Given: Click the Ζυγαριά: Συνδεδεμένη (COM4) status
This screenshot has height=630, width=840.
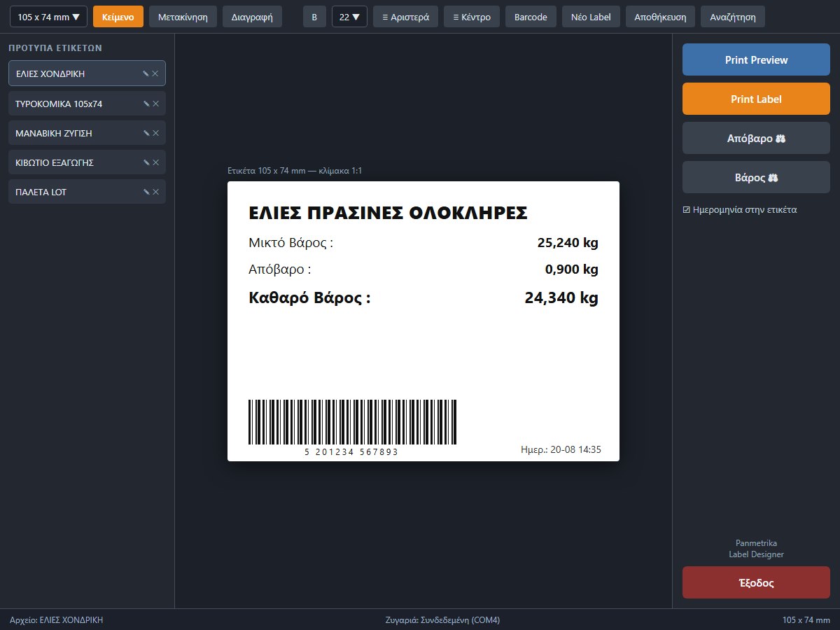Looking at the screenshot, I should tap(442, 620).
